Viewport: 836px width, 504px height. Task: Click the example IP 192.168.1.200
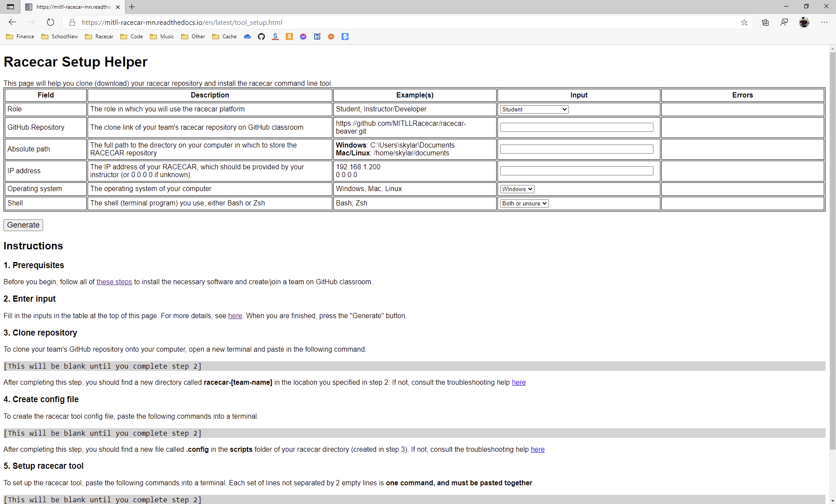coord(358,167)
